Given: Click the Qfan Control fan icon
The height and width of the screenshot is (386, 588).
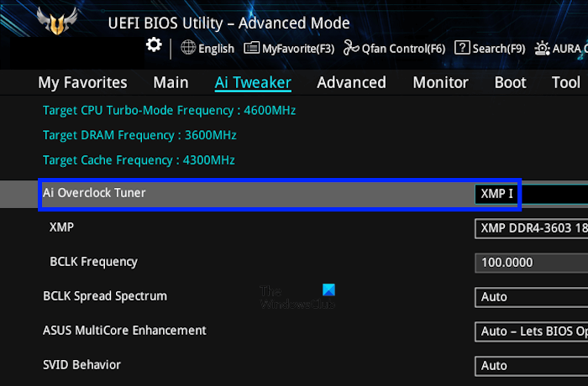Looking at the screenshot, I should 351,48.
